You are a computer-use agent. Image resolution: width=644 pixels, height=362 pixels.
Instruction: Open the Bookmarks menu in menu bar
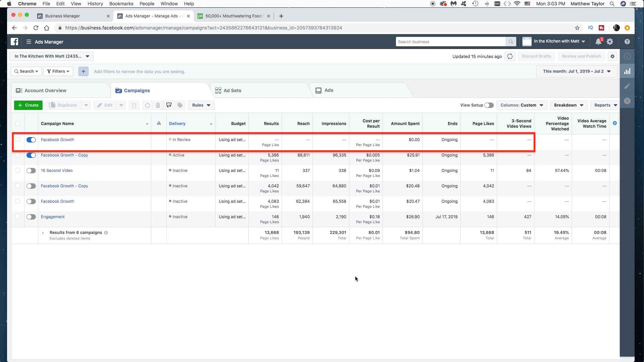[x=121, y=4]
